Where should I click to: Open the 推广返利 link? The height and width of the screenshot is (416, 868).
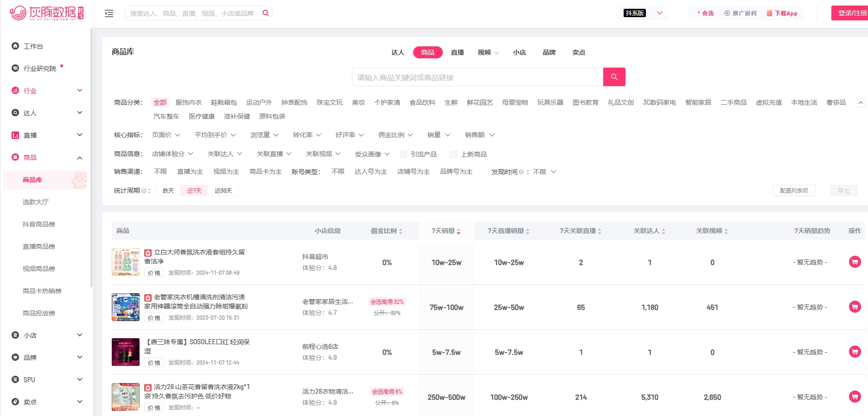pos(740,13)
